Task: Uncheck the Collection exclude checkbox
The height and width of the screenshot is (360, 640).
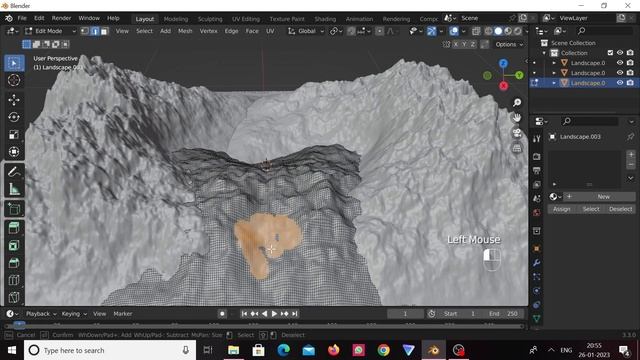Action: (610, 53)
